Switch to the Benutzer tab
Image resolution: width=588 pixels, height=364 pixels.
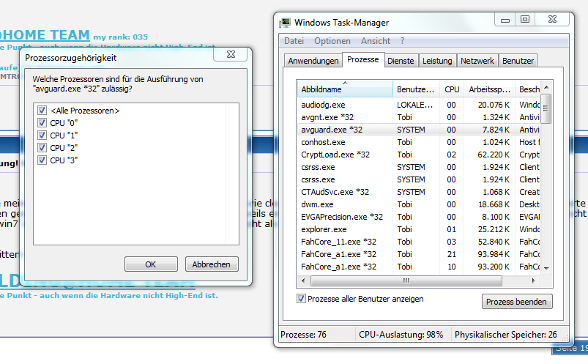[518, 61]
